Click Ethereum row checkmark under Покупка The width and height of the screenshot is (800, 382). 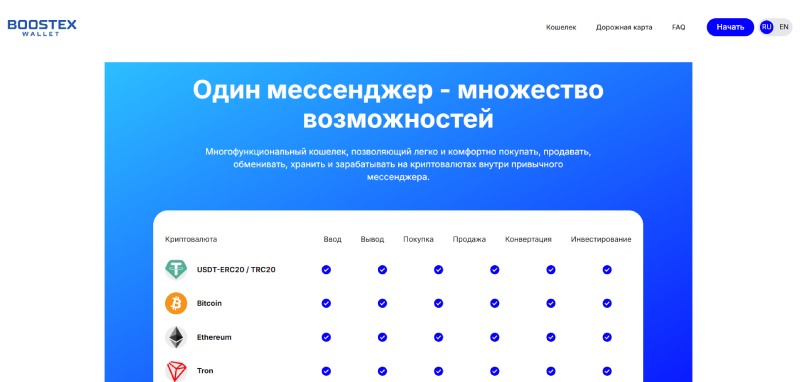coord(438,337)
